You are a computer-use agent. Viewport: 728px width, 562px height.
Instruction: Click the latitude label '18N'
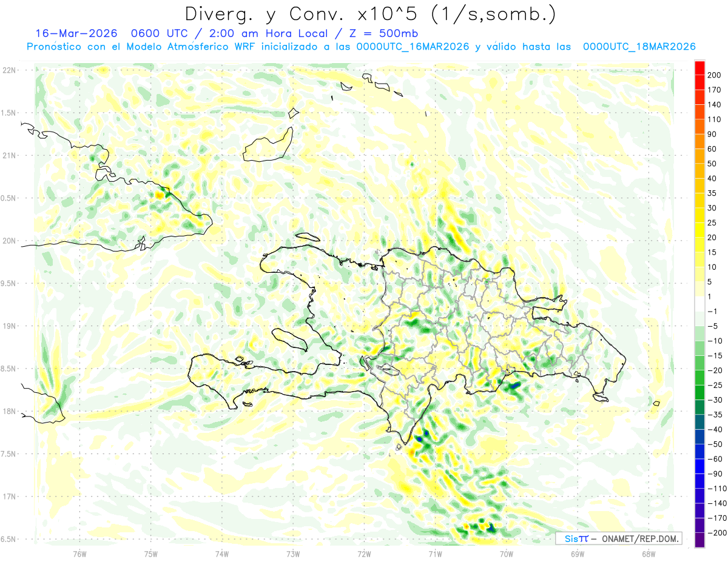(x=8, y=411)
